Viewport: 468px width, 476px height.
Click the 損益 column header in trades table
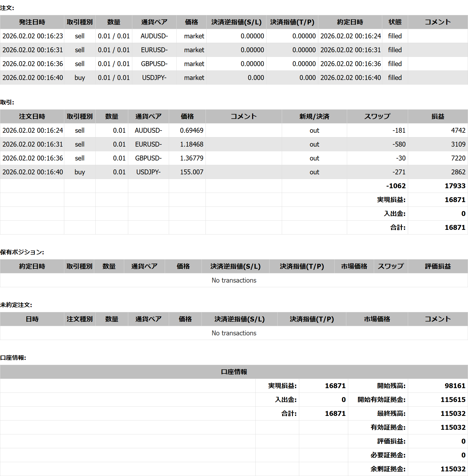point(438,116)
